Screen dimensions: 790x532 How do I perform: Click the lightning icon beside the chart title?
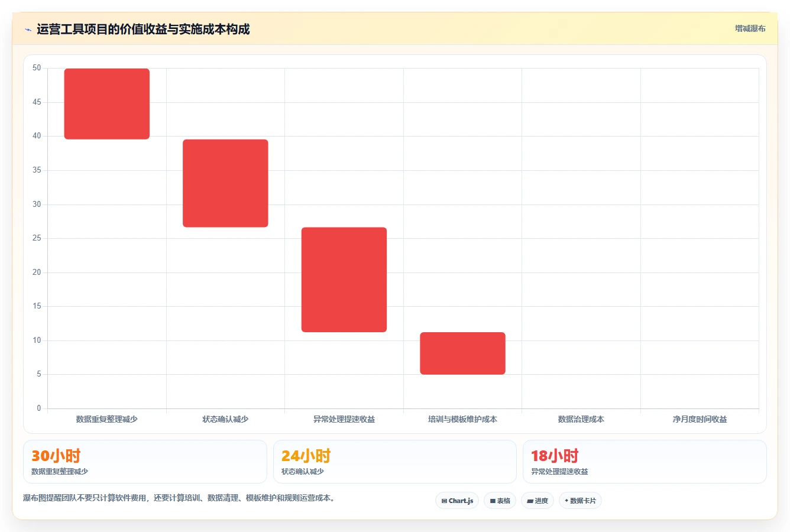coord(28,30)
